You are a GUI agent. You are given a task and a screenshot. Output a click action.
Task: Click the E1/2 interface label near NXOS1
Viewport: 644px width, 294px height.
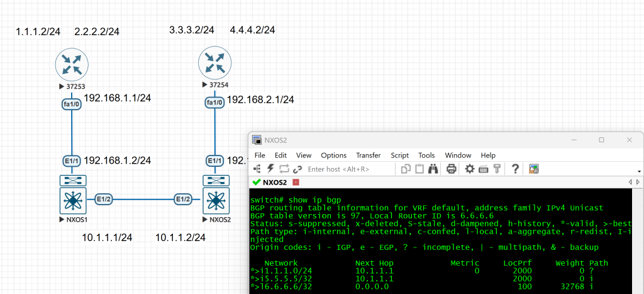point(104,199)
